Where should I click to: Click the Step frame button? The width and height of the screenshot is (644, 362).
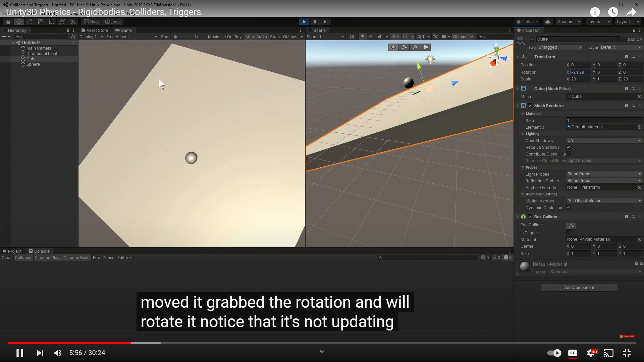[325, 22]
